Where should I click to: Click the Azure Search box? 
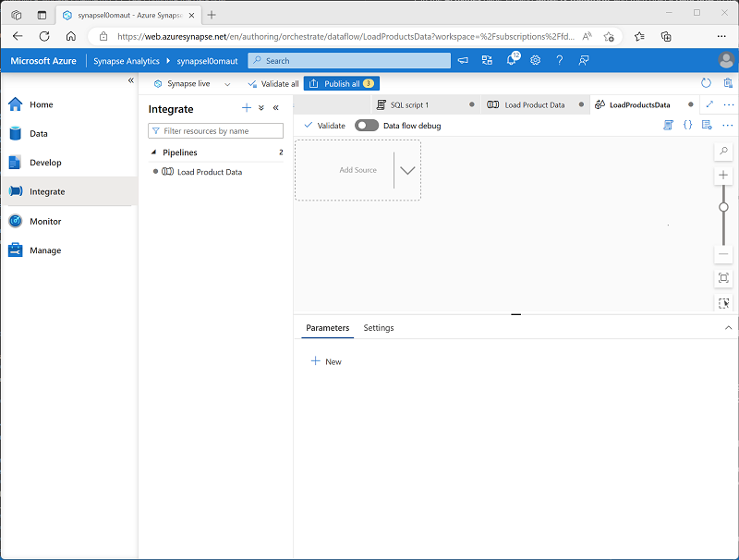[x=349, y=60]
